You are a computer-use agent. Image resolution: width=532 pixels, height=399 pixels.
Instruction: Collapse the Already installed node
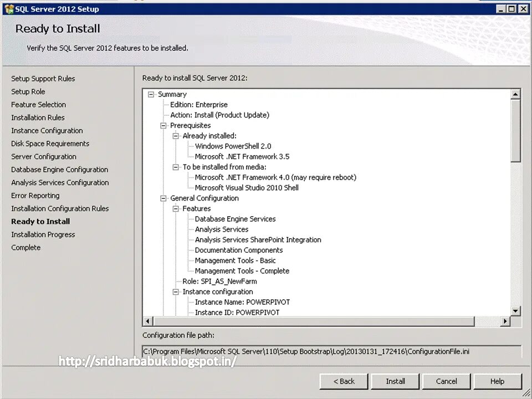coord(176,136)
